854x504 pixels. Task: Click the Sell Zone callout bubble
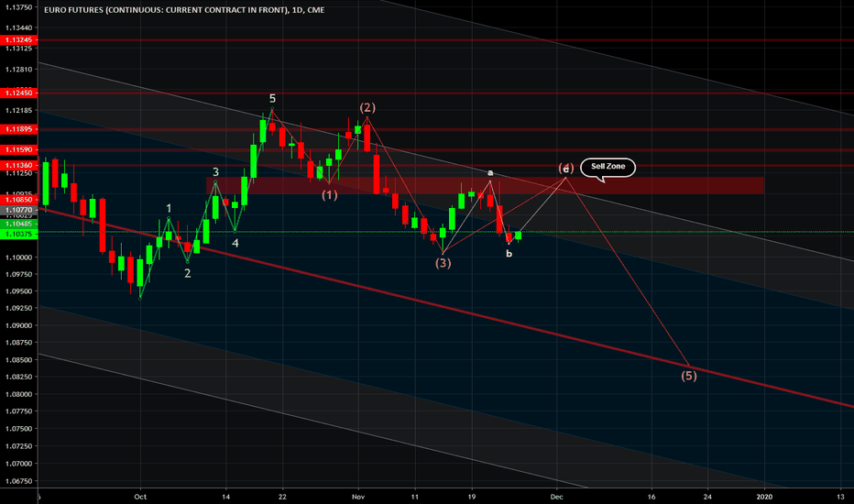(x=608, y=167)
